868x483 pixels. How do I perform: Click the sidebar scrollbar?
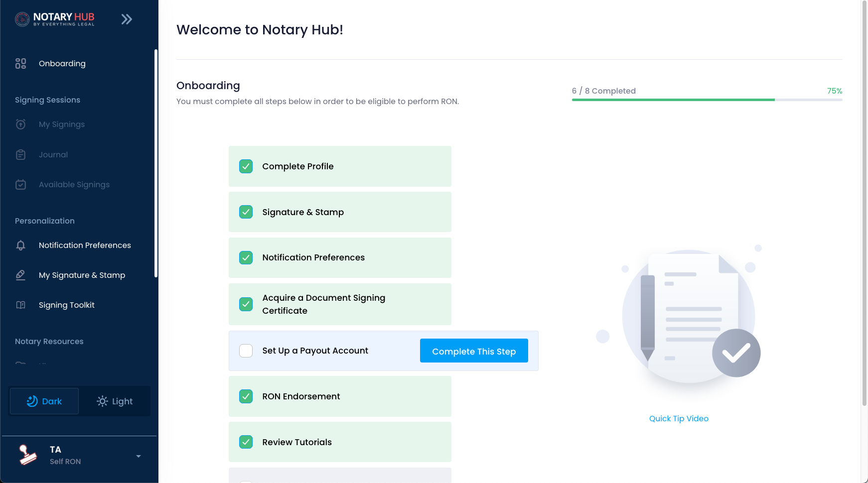coord(156,163)
